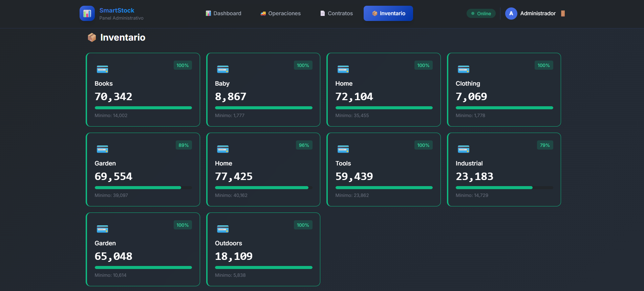The width and height of the screenshot is (644, 291).
Task: Click the text Mínimo: 1,778
Action: tap(470, 116)
